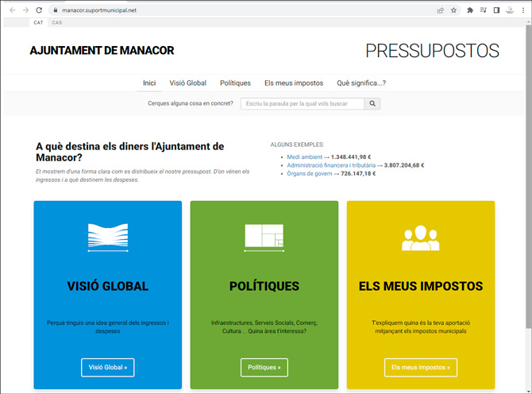
Task: Go back using the browser back arrow
Action: [12, 10]
